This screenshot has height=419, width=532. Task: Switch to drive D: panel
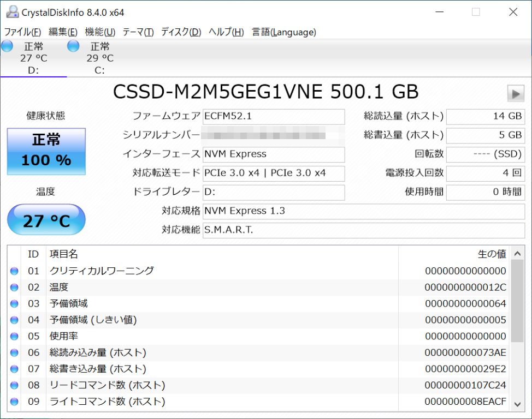(x=34, y=58)
